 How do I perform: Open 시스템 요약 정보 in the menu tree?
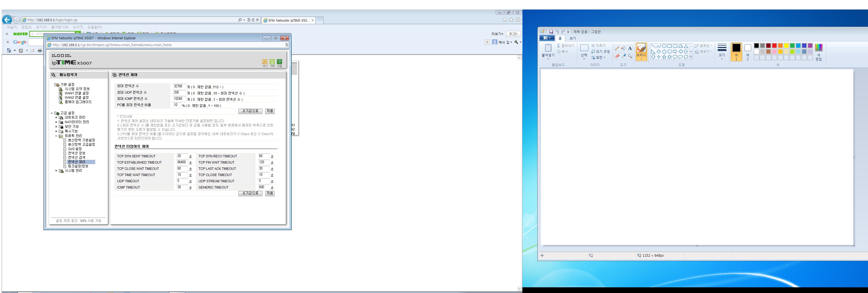coord(77,89)
